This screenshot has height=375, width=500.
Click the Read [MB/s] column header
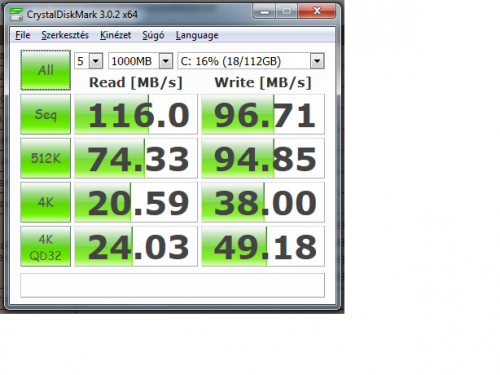136,82
